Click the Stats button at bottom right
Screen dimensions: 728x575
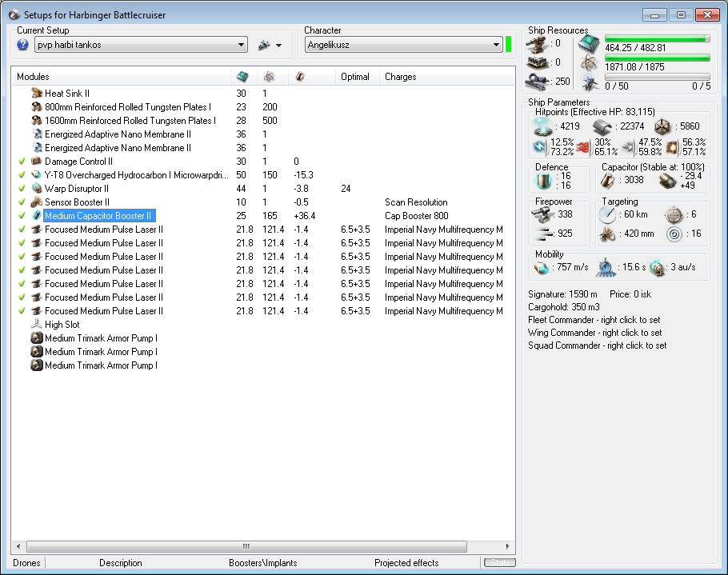(x=499, y=562)
